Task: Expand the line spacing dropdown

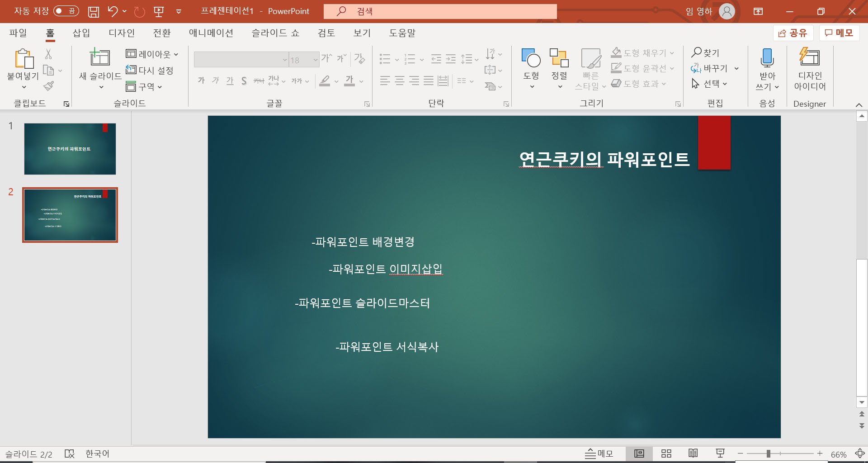Action: coord(476,60)
